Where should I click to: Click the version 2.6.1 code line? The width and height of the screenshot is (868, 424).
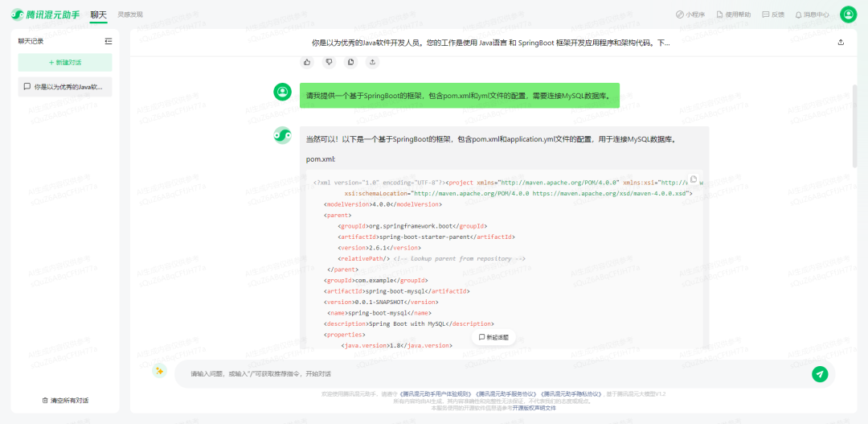pos(379,248)
